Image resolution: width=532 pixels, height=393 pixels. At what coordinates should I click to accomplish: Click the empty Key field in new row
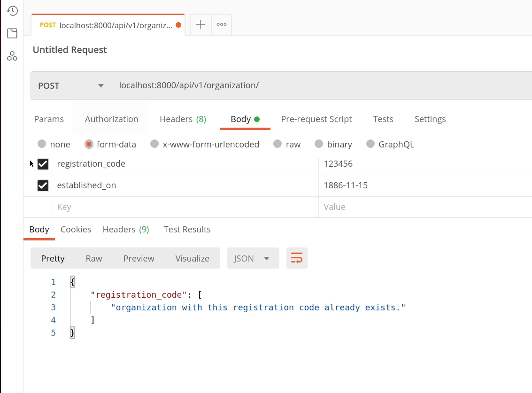point(183,207)
